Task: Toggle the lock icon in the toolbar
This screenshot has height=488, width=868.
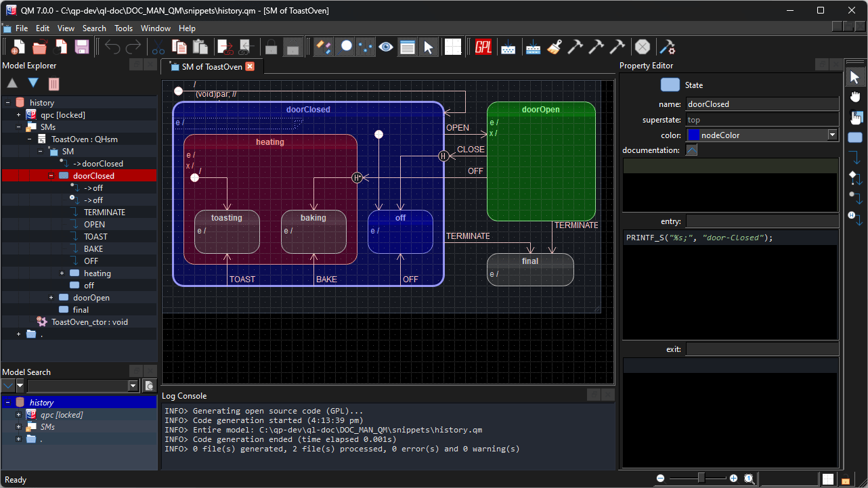Action: [271, 47]
